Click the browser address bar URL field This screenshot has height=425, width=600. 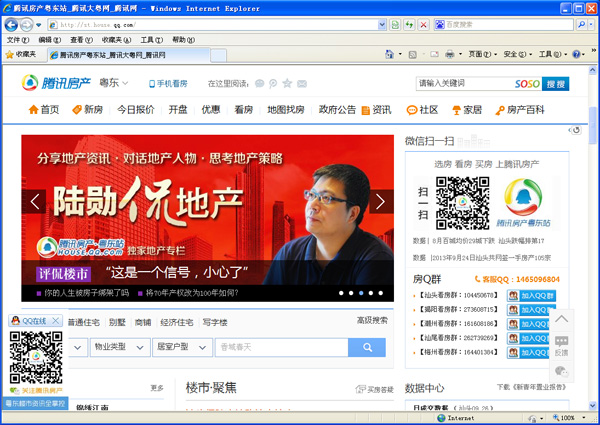point(213,25)
